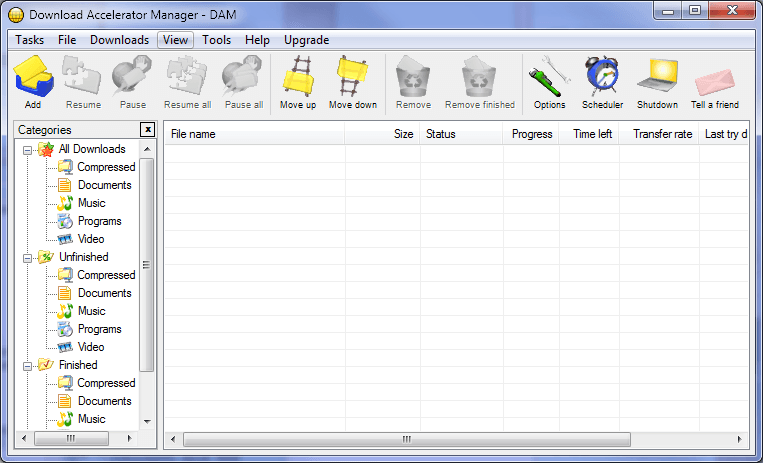Select Music under Finished

tap(91, 419)
